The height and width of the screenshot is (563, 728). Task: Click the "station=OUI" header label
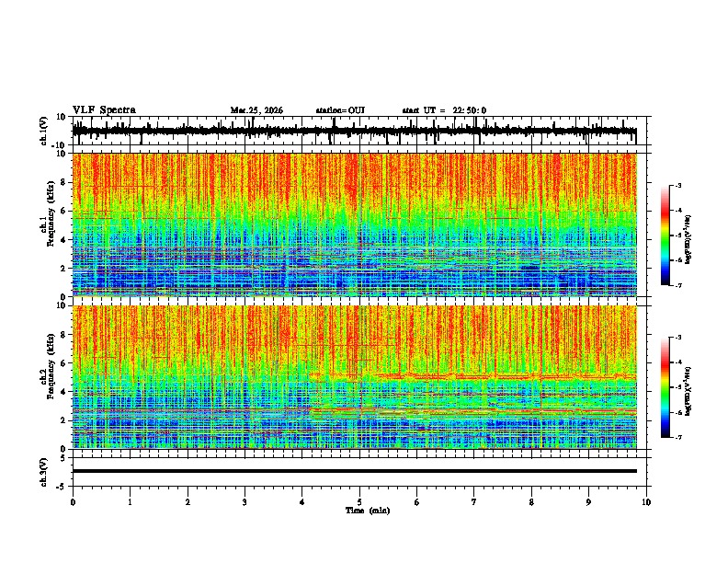(x=340, y=110)
